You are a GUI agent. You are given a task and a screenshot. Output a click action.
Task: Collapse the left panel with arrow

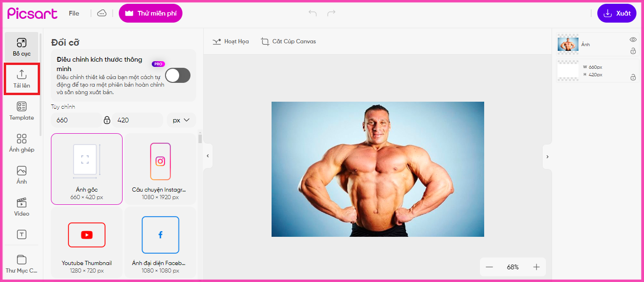(x=208, y=156)
